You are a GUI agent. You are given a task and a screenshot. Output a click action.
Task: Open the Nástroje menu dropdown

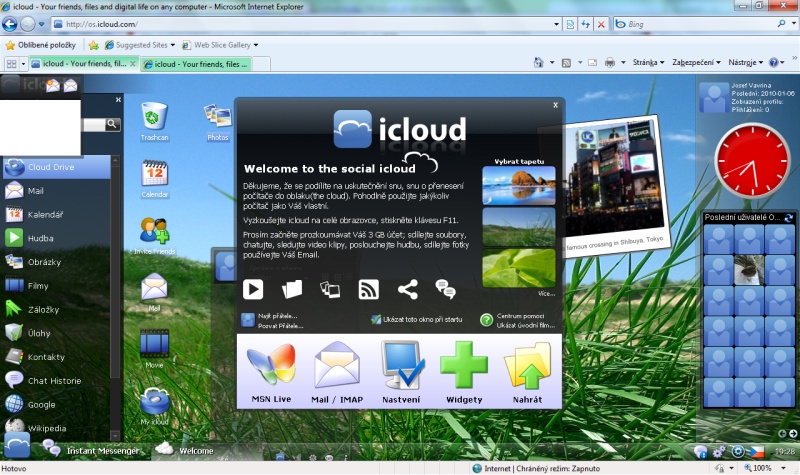coord(745,62)
